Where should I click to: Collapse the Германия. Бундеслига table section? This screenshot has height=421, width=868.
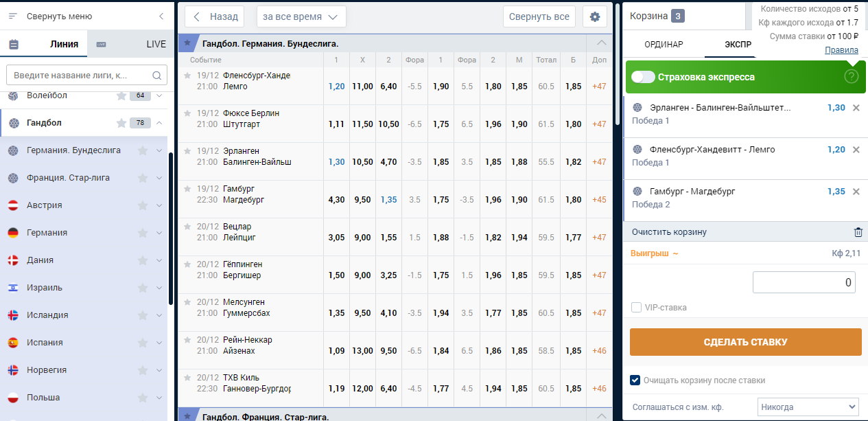602,43
